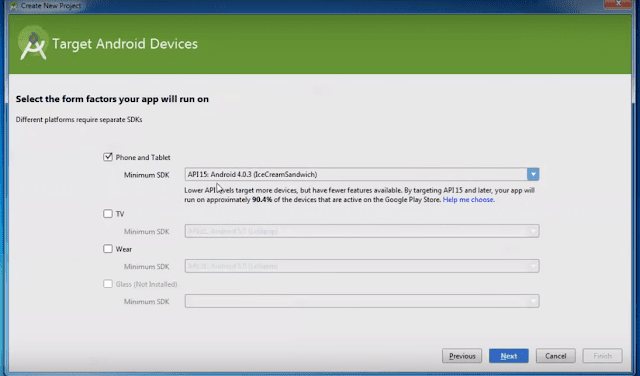Close the Create New Project window
The image size is (640, 376).
[619, 4]
